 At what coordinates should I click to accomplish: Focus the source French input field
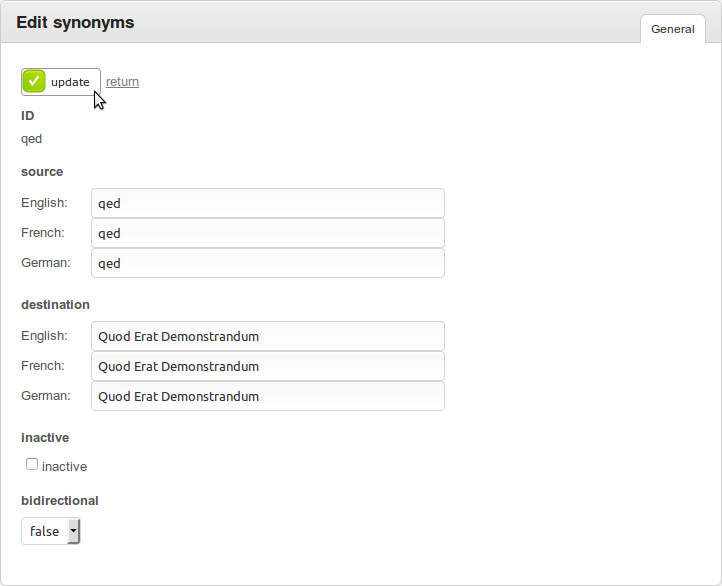point(268,233)
